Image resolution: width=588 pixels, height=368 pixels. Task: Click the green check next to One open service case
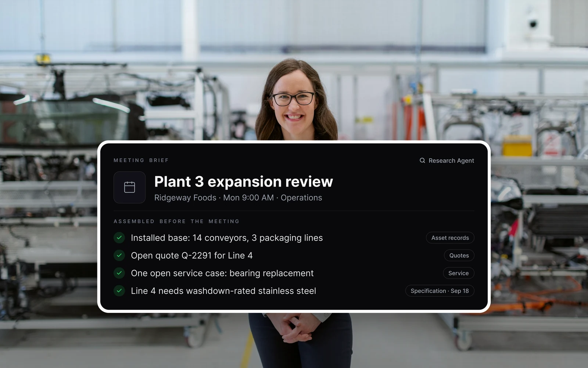(119, 273)
